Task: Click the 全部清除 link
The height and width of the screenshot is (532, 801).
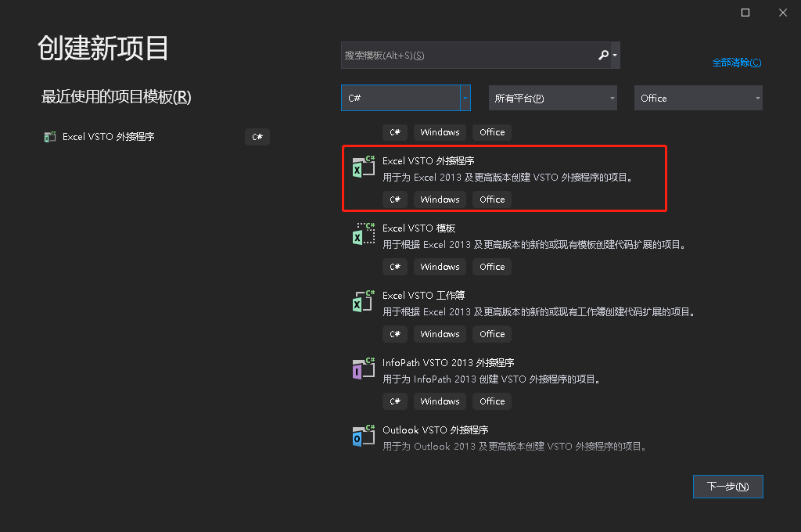Action: 737,63
